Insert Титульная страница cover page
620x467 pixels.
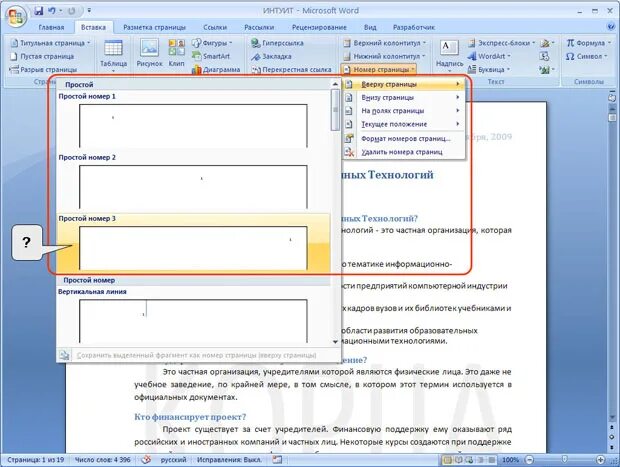tap(51, 43)
